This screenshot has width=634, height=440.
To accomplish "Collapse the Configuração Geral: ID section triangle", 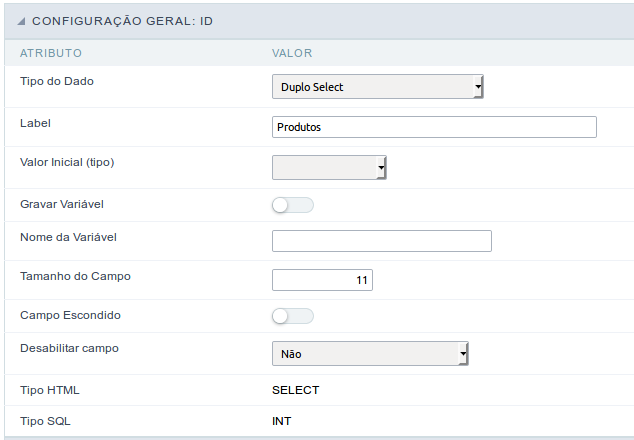I will click(x=21, y=21).
